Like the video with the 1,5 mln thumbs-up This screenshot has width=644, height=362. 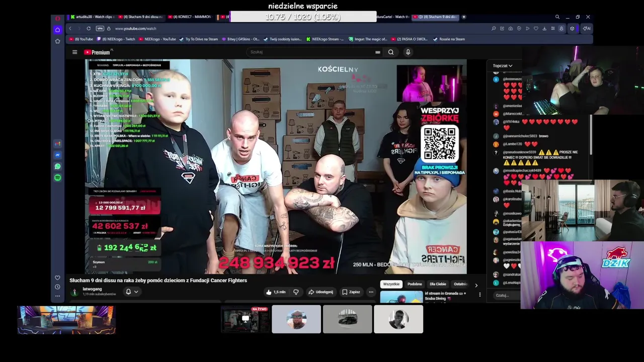276,292
